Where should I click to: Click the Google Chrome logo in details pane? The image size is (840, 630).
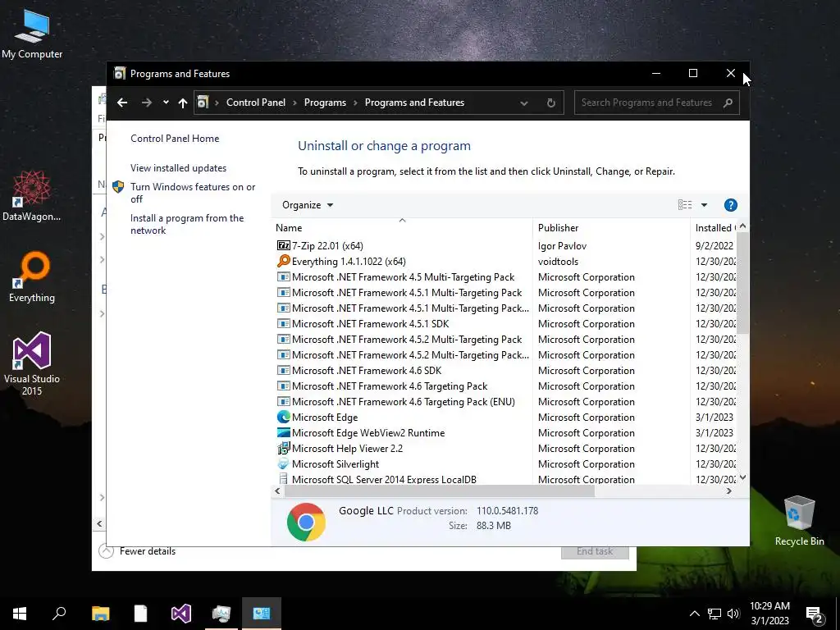point(306,522)
